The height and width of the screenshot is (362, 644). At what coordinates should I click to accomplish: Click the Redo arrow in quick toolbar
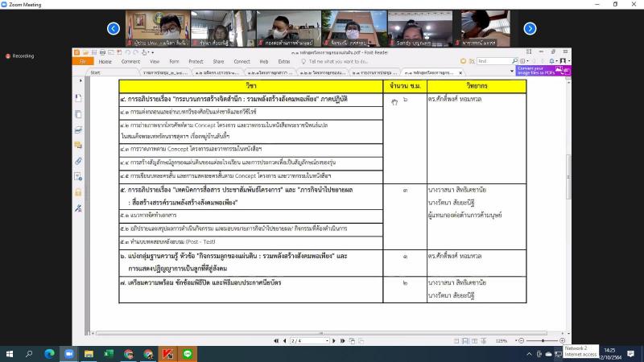[x=135, y=52]
